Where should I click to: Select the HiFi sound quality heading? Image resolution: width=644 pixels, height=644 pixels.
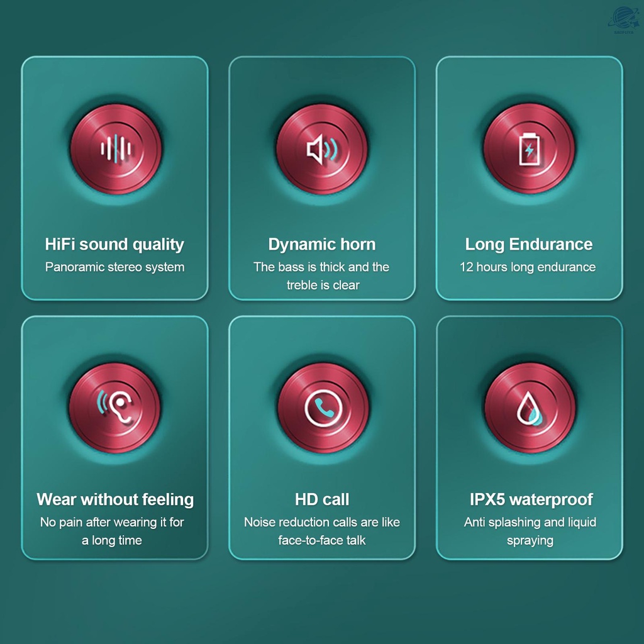tap(114, 244)
